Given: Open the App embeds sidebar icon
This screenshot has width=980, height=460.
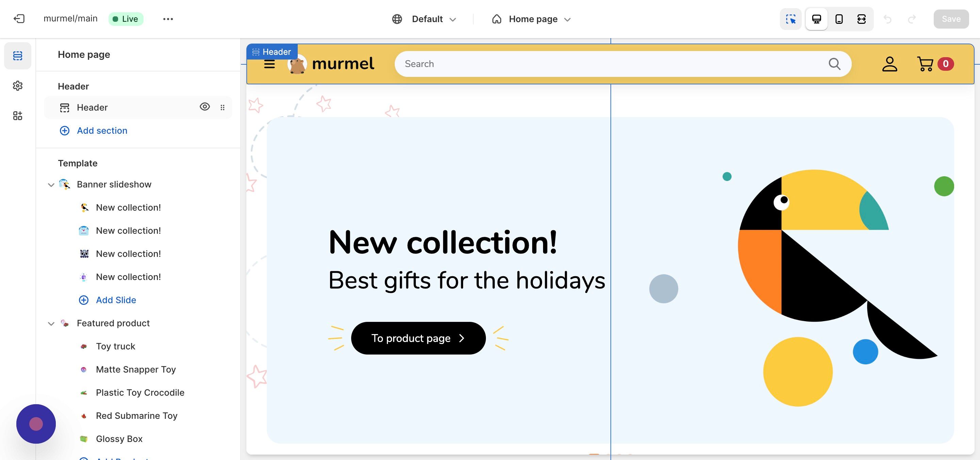Looking at the screenshot, I should 17,116.
